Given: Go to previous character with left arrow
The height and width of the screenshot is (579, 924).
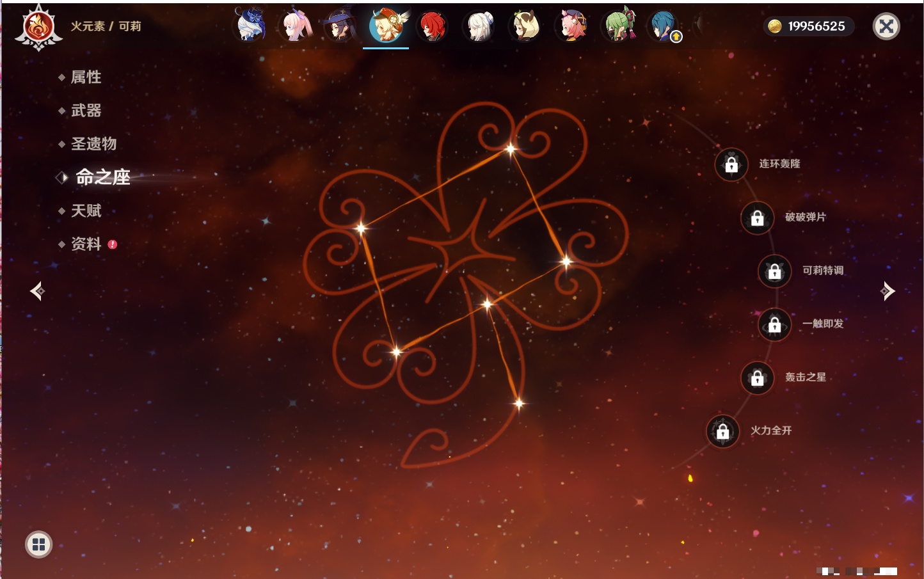Looking at the screenshot, I should [x=37, y=291].
